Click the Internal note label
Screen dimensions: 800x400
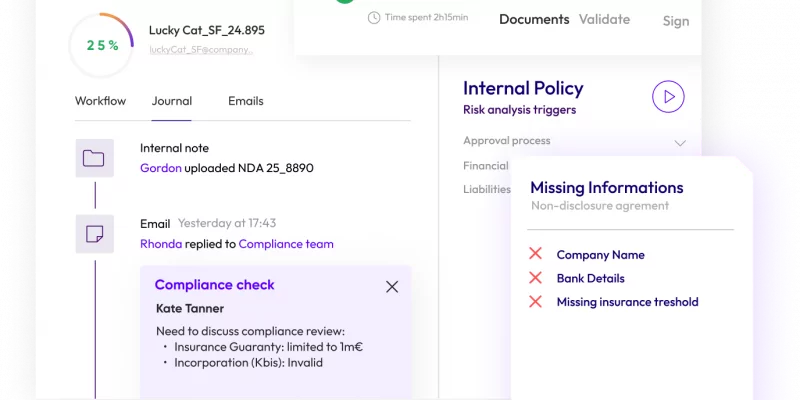pos(174,148)
